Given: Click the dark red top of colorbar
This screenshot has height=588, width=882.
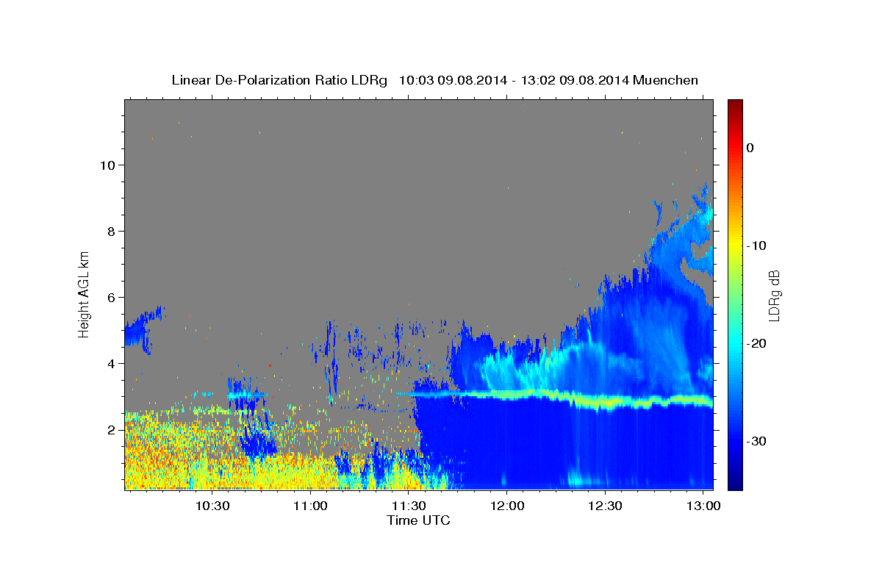Looking at the screenshot, I should (735, 107).
